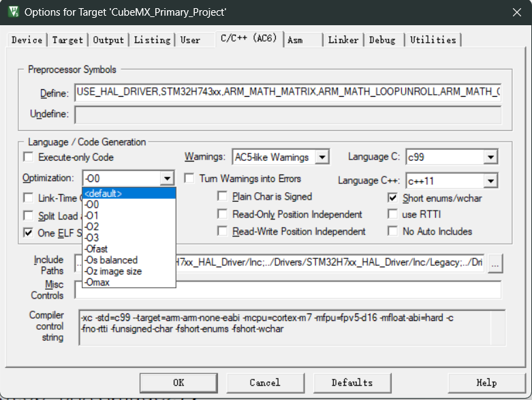Enable Read-Write Position Independent

(223, 231)
